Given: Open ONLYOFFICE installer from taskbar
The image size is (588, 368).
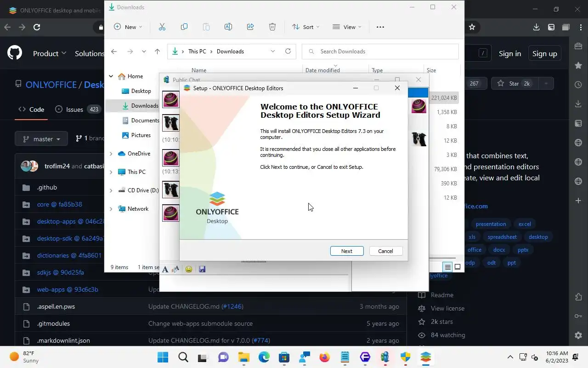Looking at the screenshot, I should pos(426,357).
